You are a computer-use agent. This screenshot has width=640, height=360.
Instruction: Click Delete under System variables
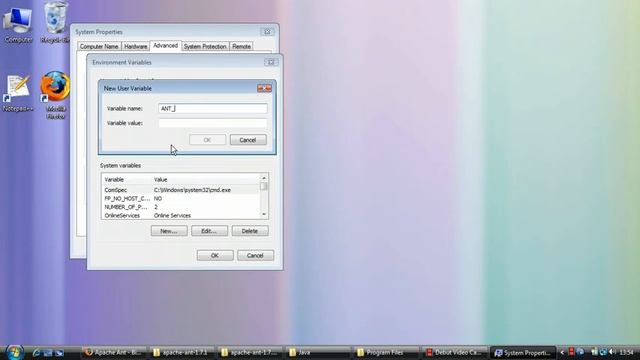pyautogui.click(x=250, y=231)
